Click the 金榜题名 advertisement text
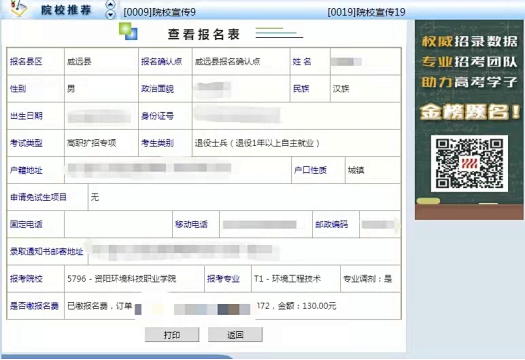 pyautogui.click(x=469, y=112)
